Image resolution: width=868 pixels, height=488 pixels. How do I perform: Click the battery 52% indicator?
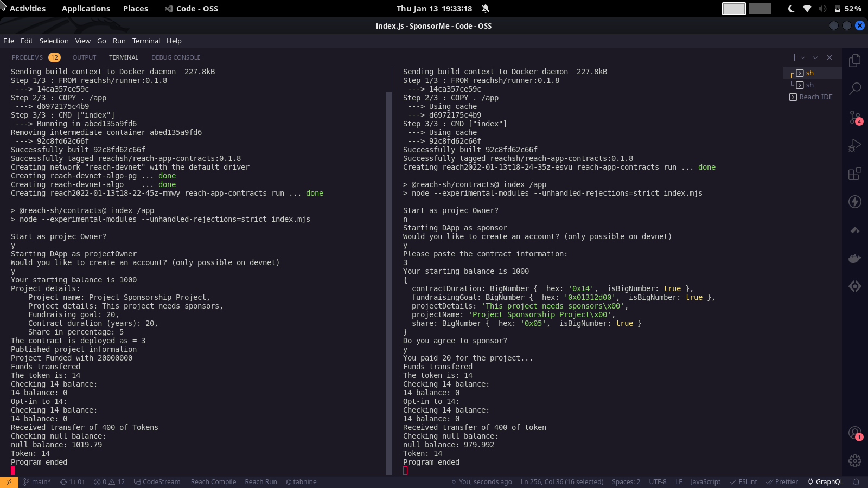tap(848, 9)
